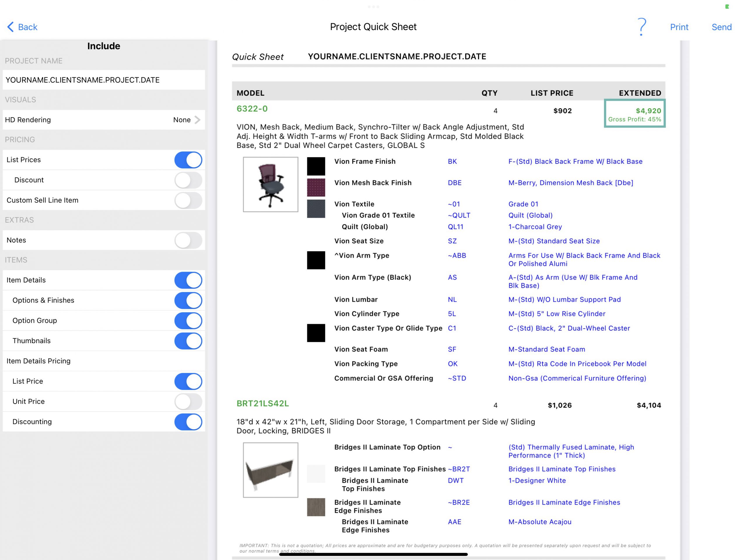Tap the Quick Sheet project title header

point(397,56)
